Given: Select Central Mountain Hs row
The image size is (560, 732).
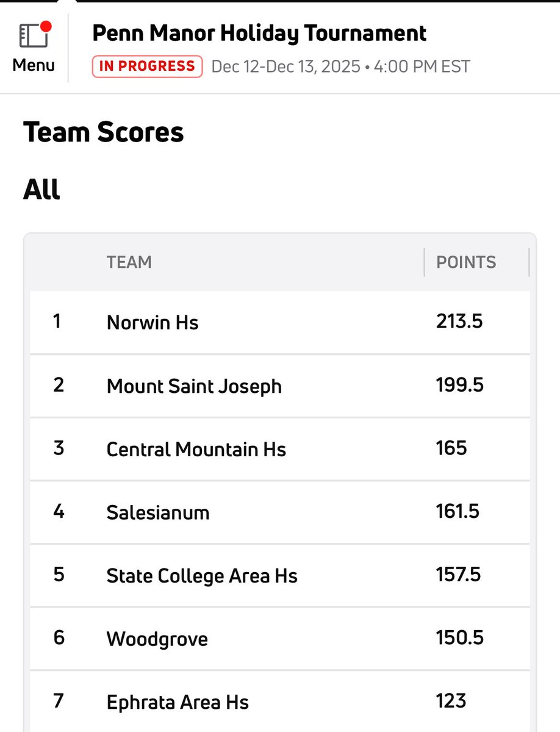Looking at the screenshot, I should 196,450.
